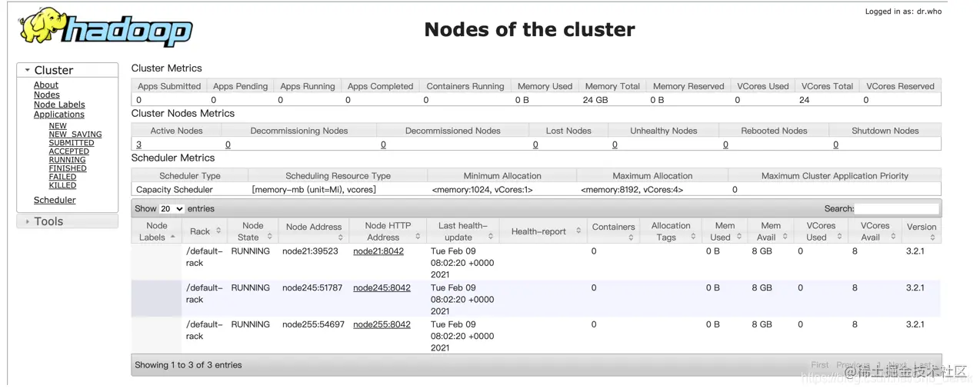Go to the Nodes page link
This screenshot has width=980, height=392.
[x=47, y=95]
